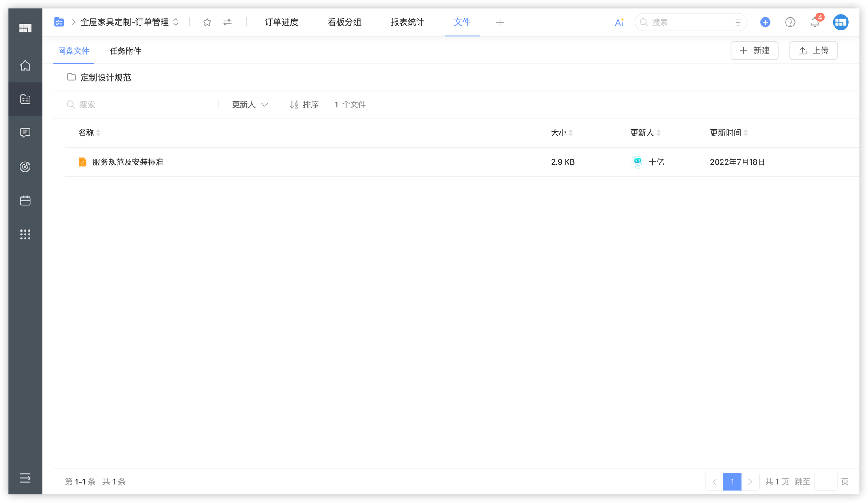Viewport: 868px width, 503px height.
Task: Click the notification bell icon
Action: tap(815, 23)
